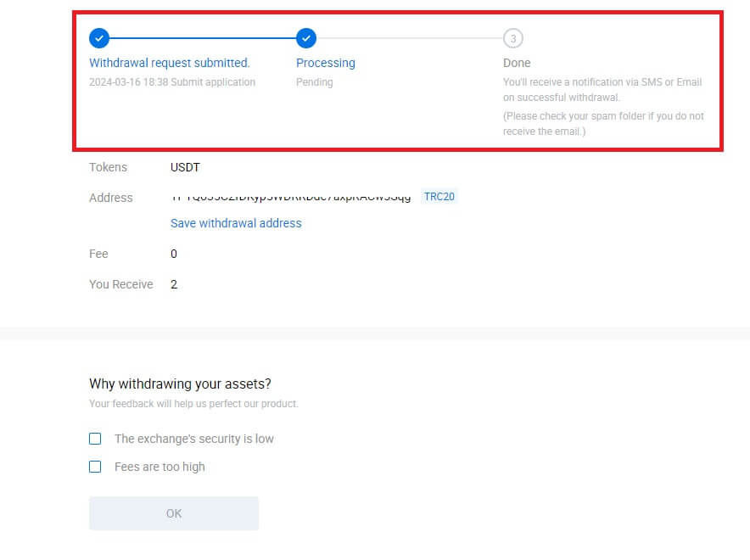Click the gray circle for step three Done

coord(513,38)
